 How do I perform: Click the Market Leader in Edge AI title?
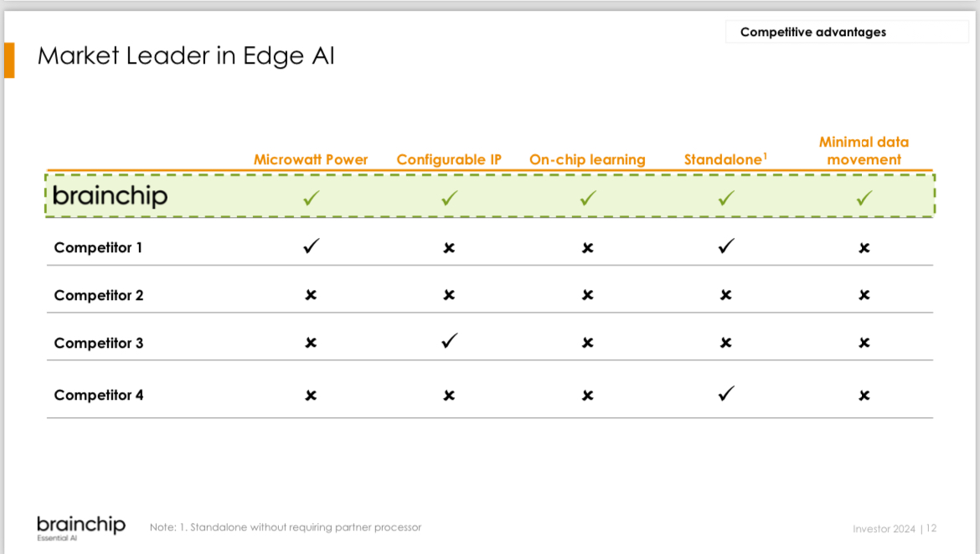[x=186, y=56]
